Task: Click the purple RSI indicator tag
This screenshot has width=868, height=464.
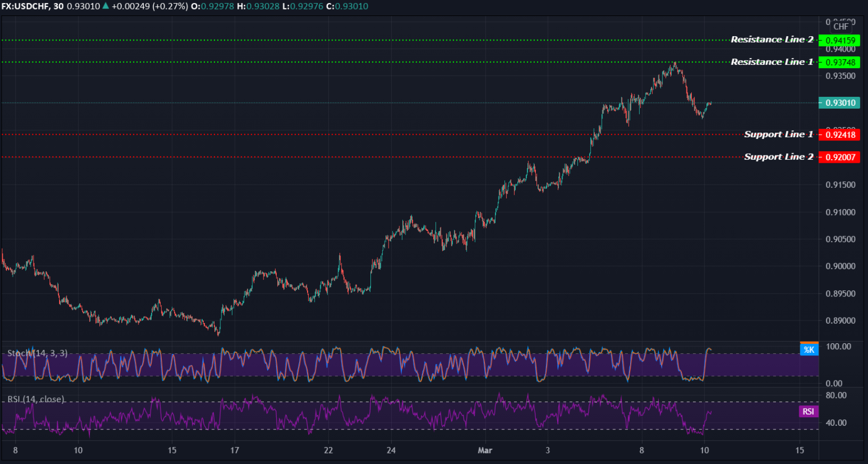Action: point(808,411)
